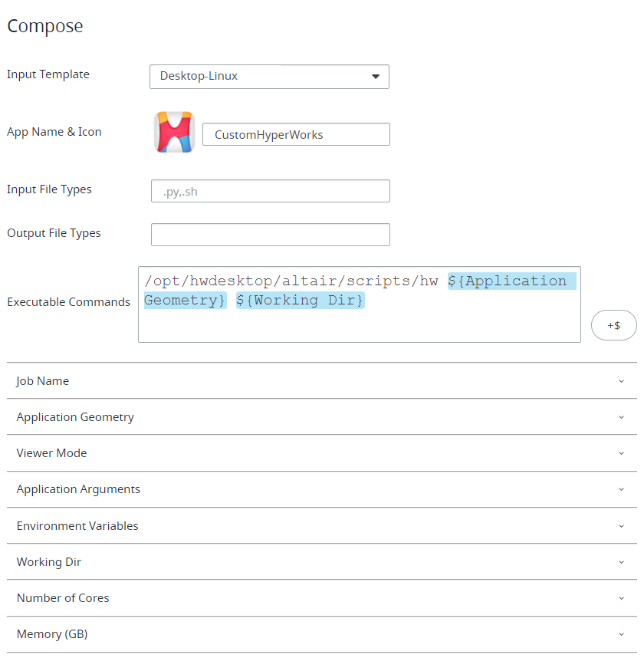
Task: Click the Viewer Mode chevron arrow
Action: 621,453
